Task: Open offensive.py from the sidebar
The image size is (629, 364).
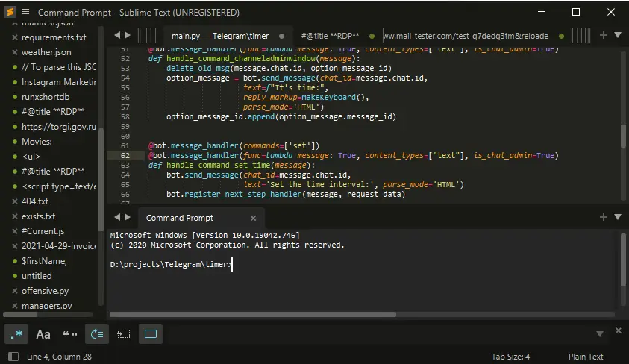Action: (x=45, y=291)
